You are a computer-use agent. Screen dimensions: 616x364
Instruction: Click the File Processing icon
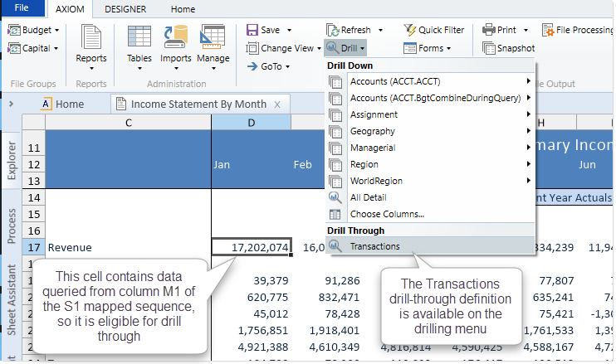click(548, 30)
